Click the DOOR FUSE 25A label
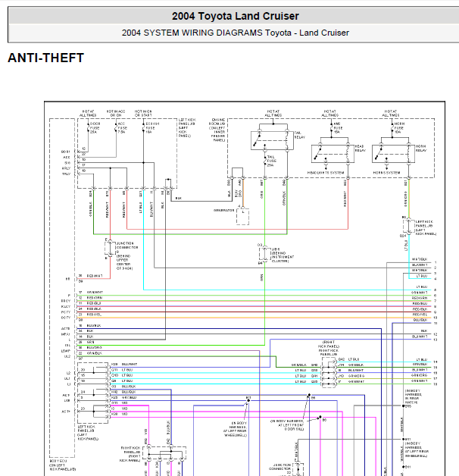This screenshot has height=476, width=459. 95,128
